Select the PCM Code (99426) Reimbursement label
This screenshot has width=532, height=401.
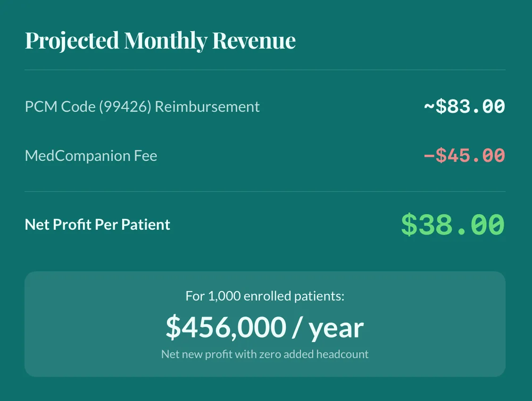[x=142, y=107]
